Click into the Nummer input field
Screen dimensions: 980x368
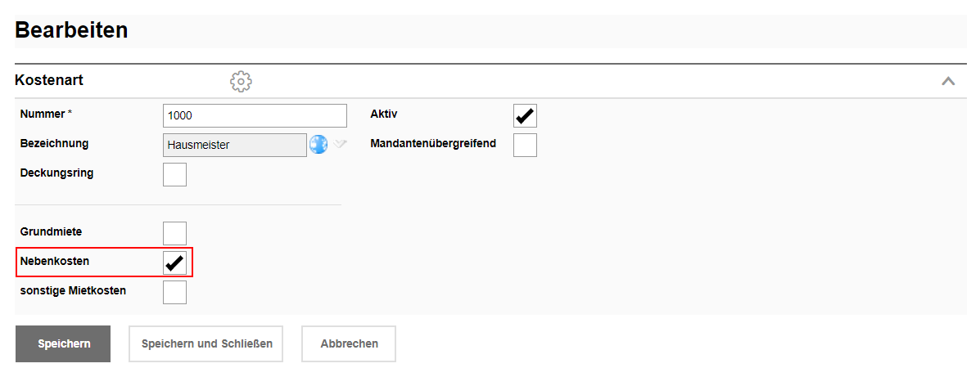click(255, 115)
